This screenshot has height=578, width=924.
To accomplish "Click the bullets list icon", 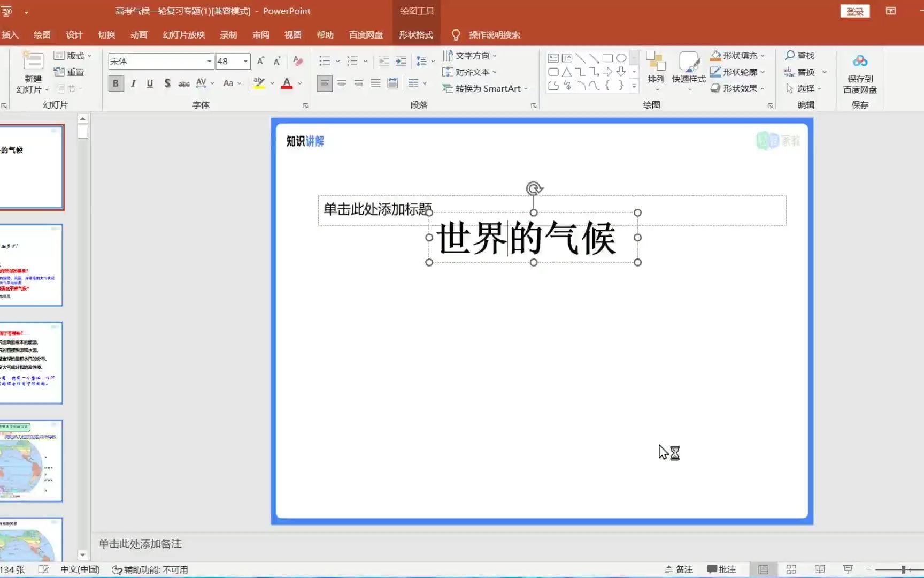I will [x=325, y=61].
